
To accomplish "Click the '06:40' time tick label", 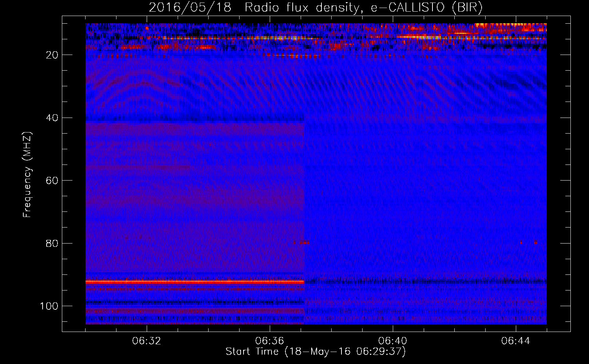I will pos(393,341).
